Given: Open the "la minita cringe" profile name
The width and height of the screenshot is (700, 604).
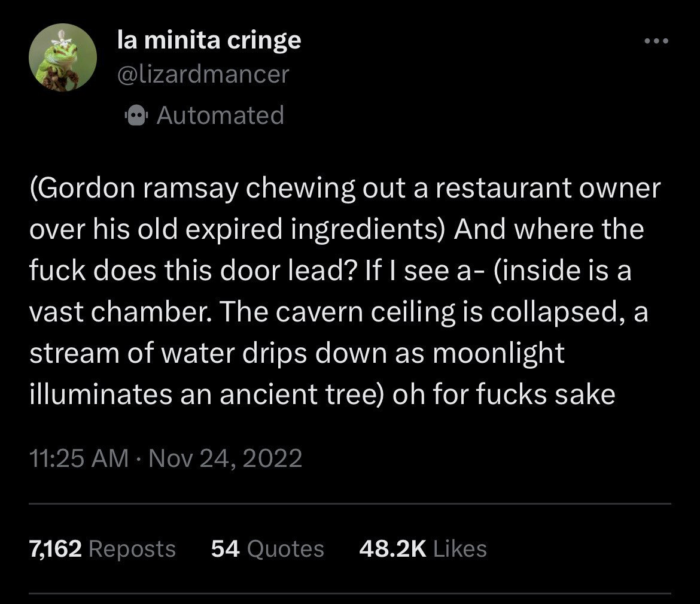Looking at the screenshot, I should tap(208, 41).
